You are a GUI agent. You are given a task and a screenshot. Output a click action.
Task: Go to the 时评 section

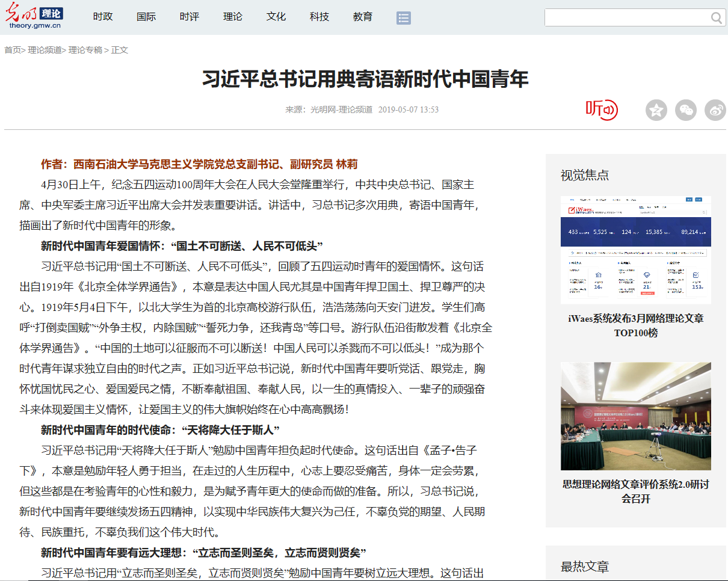pyautogui.click(x=190, y=17)
